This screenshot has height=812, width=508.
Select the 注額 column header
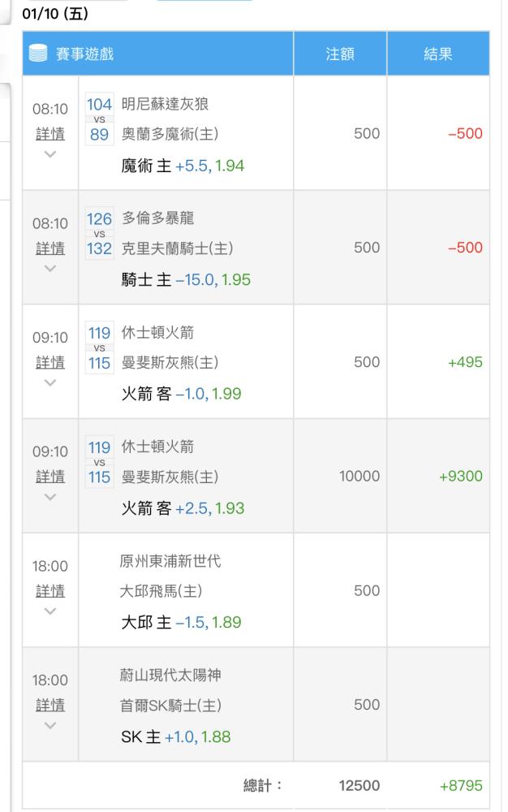point(340,54)
